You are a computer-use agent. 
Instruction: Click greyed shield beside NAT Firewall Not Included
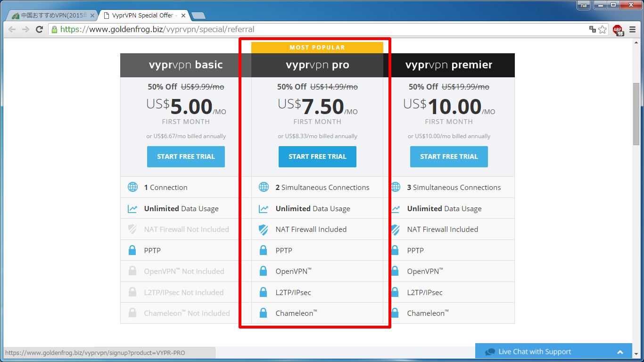pos(132,230)
